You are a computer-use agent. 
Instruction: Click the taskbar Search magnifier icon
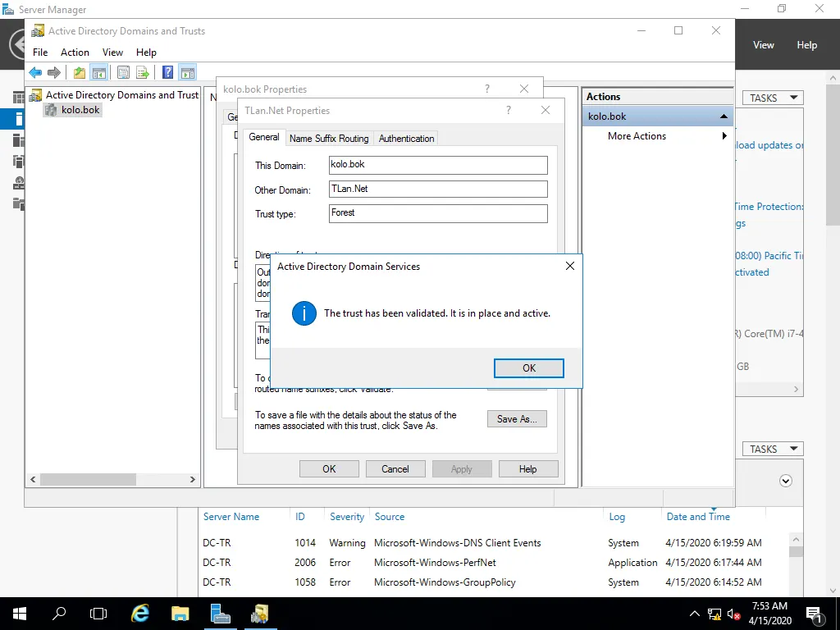[59, 614]
